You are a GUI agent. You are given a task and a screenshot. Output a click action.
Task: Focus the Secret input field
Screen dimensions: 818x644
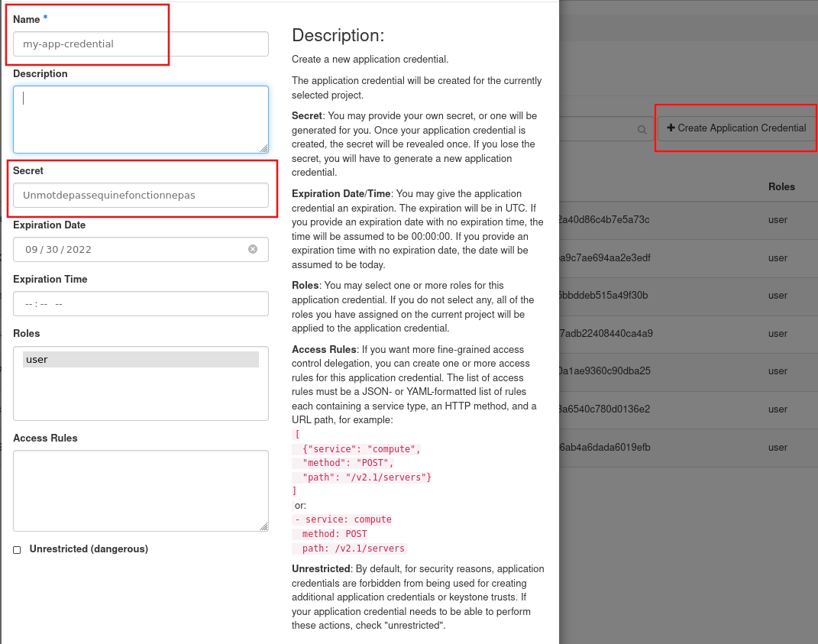pyautogui.click(x=141, y=195)
